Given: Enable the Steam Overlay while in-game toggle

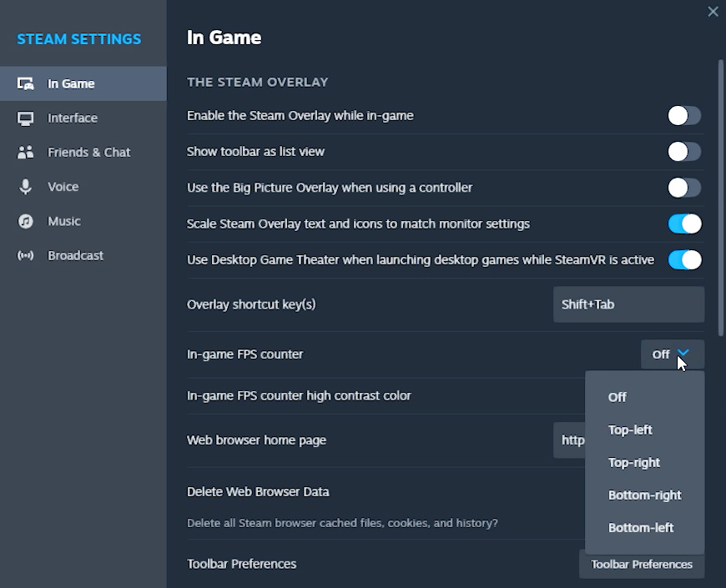Looking at the screenshot, I should point(684,115).
